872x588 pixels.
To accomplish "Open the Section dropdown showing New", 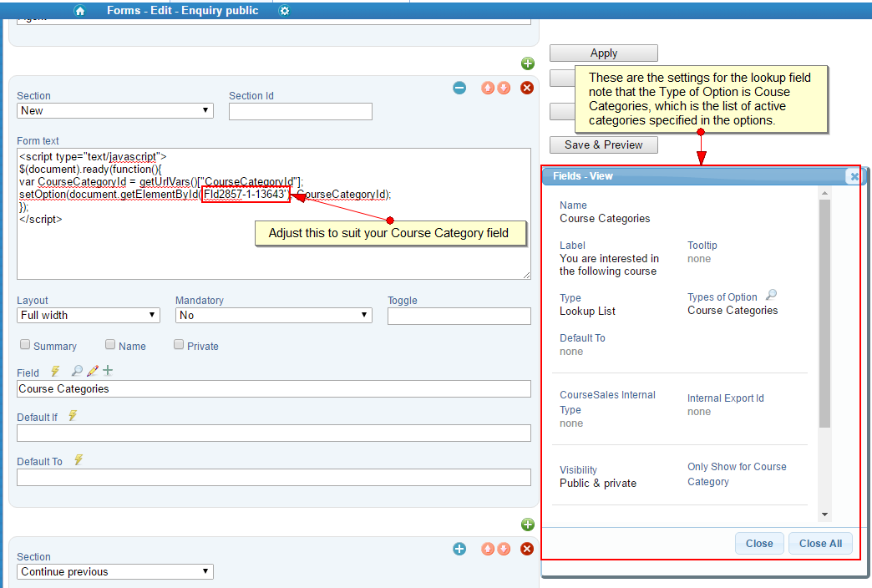I will (x=115, y=111).
